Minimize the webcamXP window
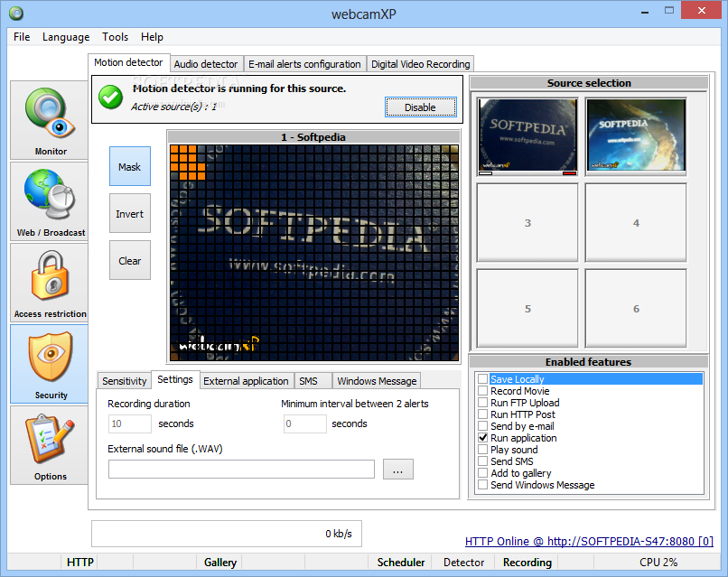Viewport: 728px width, 577px height. pos(644,11)
